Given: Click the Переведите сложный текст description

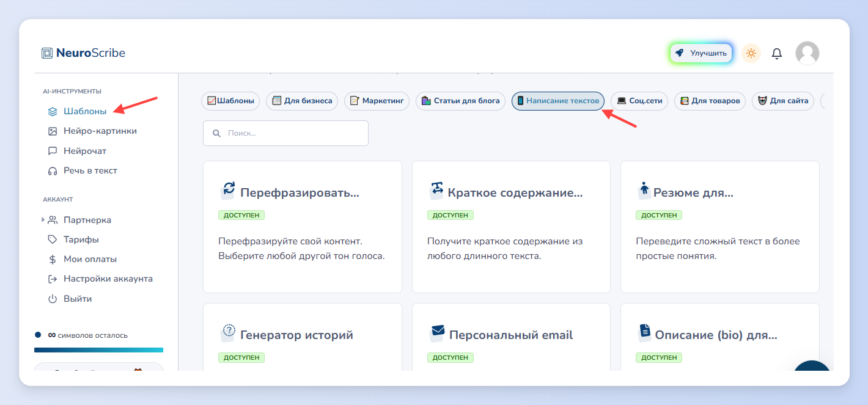Looking at the screenshot, I should (718, 249).
